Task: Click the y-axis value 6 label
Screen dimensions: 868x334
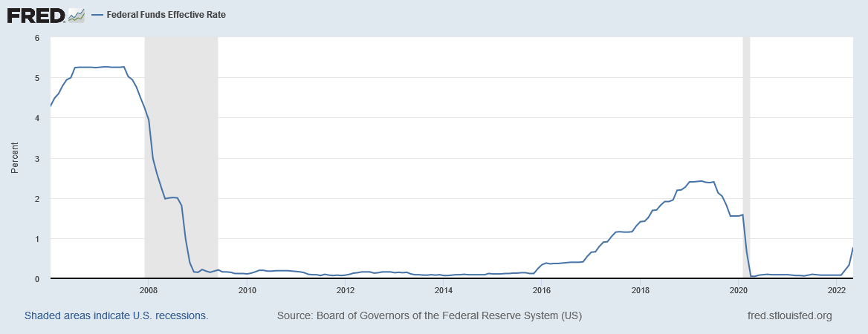Action: tap(36, 38)
